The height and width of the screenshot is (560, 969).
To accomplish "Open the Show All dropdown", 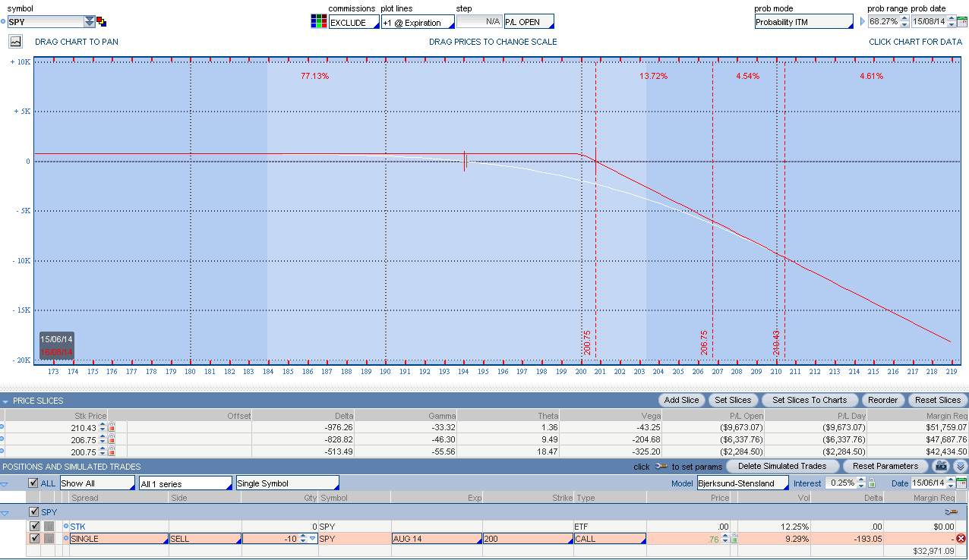I will [97, 483].
